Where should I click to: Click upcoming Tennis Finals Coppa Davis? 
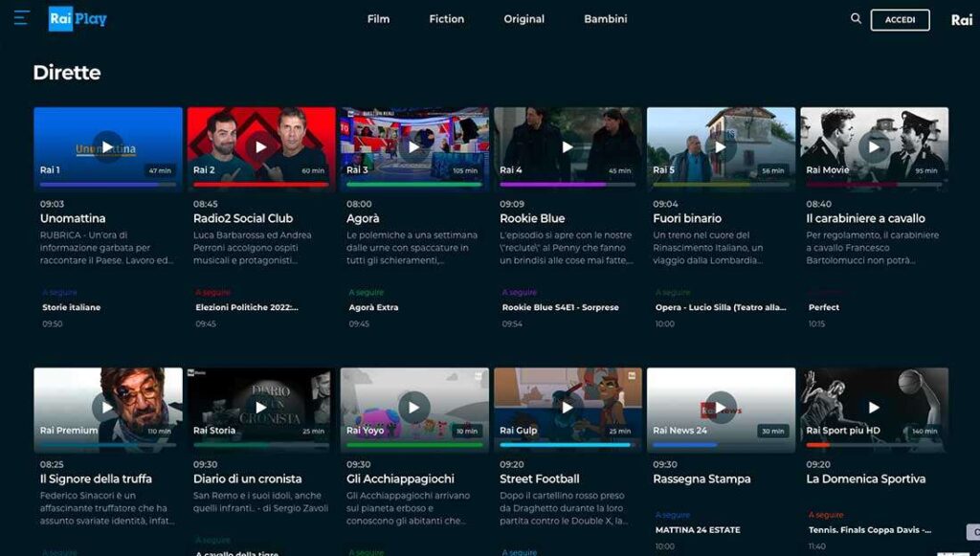[x=869, y=530]
